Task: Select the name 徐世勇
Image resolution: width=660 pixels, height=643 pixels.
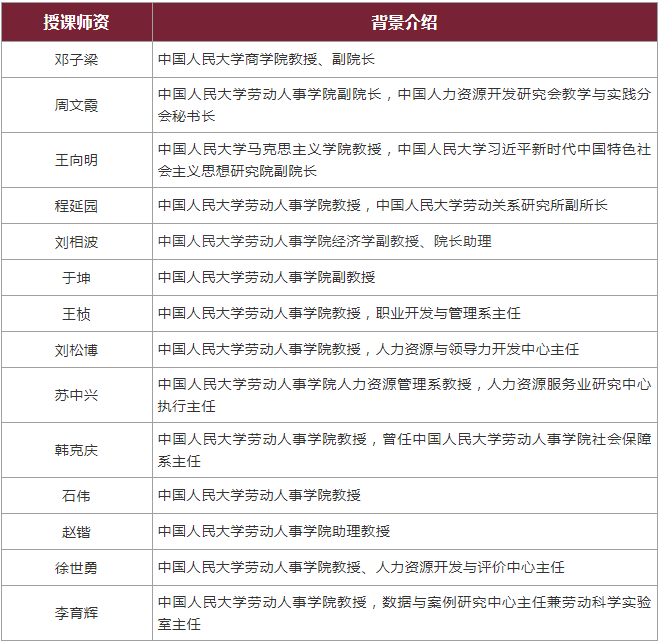Action: tap(76, 568)
